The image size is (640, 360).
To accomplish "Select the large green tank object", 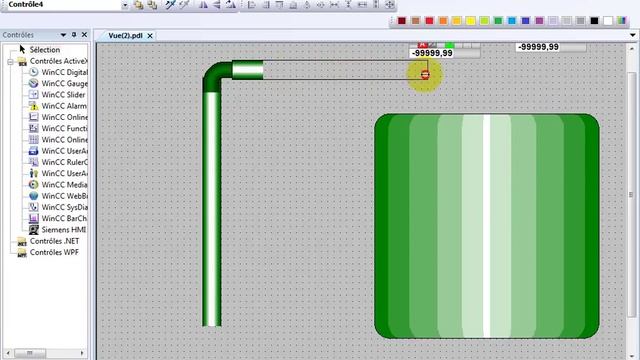I will point(487,226).
